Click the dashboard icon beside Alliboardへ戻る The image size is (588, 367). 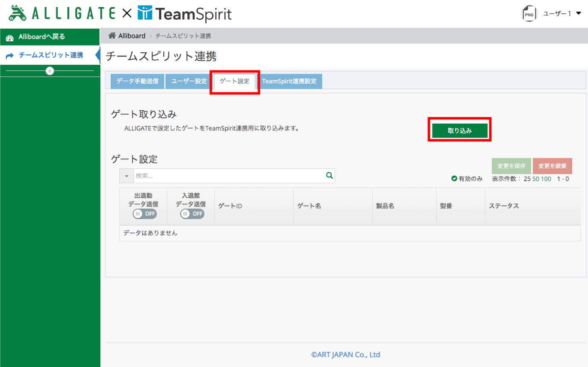coord(10,37)
